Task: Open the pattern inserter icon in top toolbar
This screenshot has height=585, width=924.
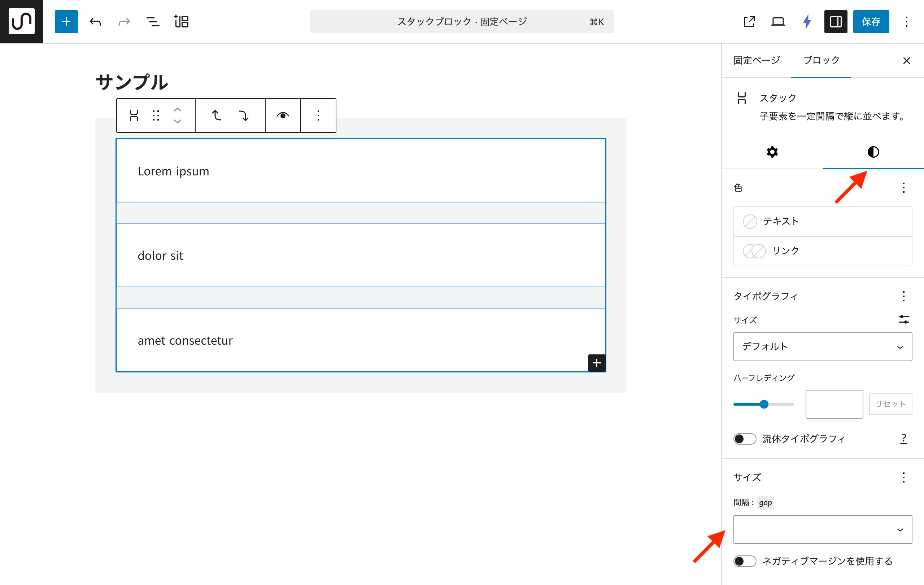Action: click(182, 22)
